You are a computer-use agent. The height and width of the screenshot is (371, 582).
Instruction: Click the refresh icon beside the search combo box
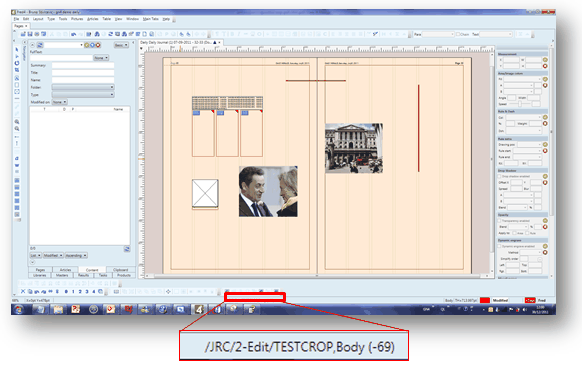[40, 45]
